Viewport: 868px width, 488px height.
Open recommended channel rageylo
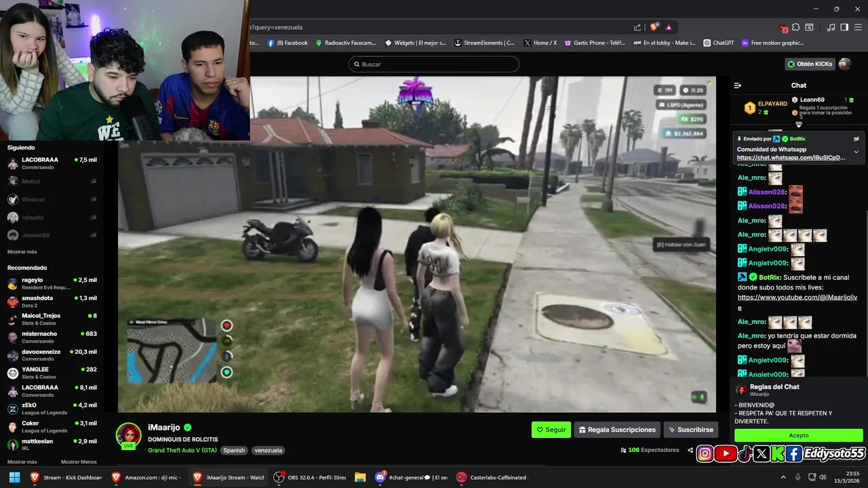(52, 283)
